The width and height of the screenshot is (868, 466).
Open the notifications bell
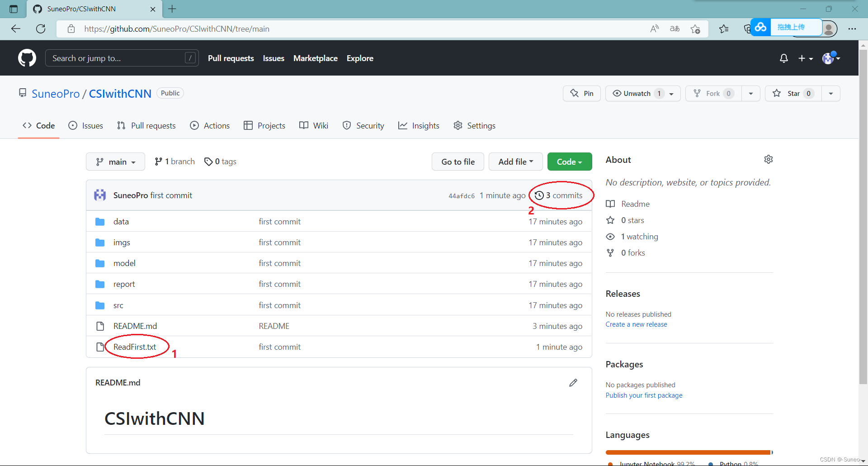click(784, 58)
